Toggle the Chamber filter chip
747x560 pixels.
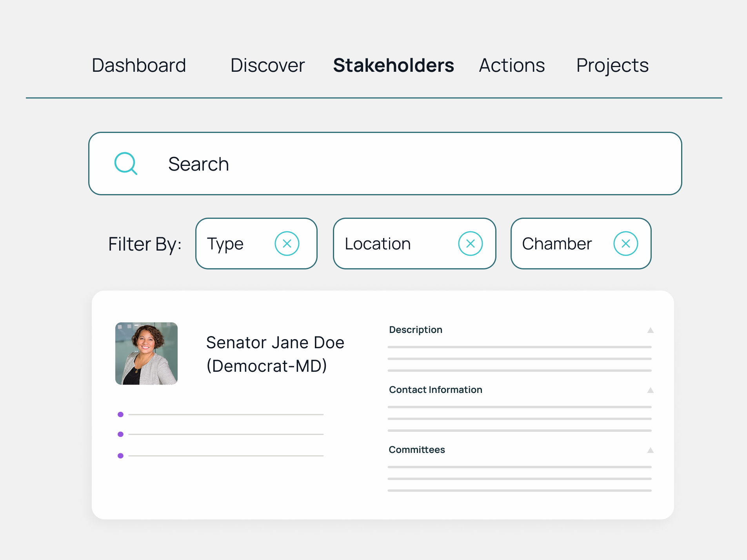click(557, 243)
